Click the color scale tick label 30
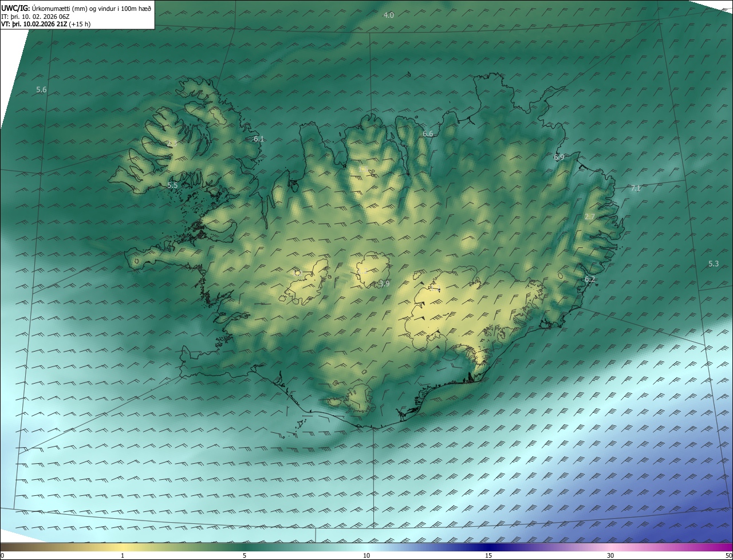 tap(610, 555)
